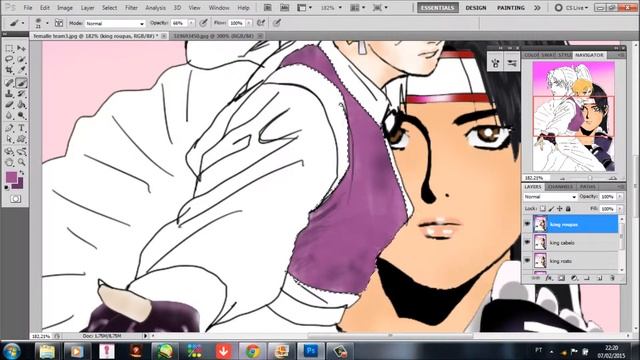
Task: Select the 3D Rotate tool
Action: coord(9,151)
